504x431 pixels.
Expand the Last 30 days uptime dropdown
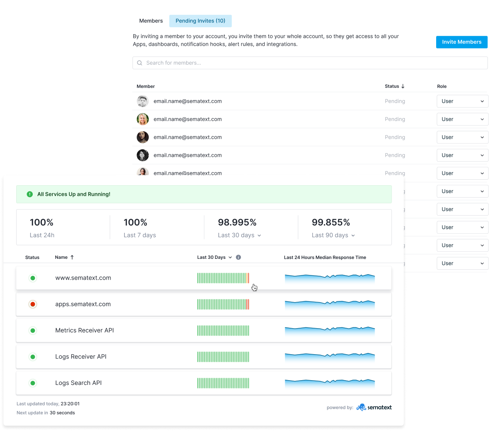click(x=239, y=235)
